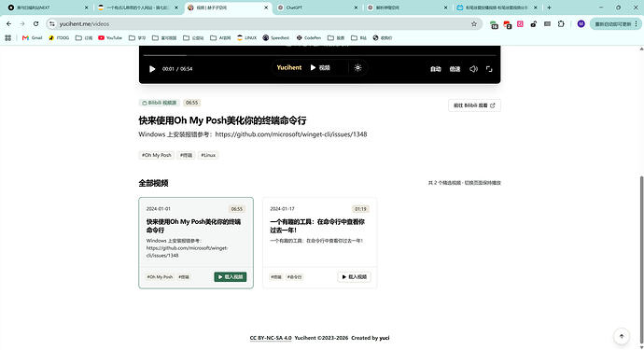
Task: View site information icon in address bar
Action: pyautogui.click(x=51, y=24)
